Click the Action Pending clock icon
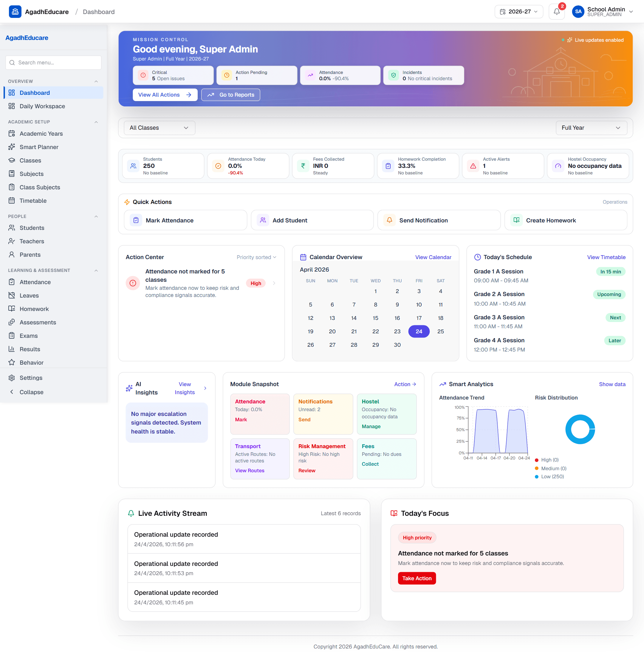 (227, 75)
